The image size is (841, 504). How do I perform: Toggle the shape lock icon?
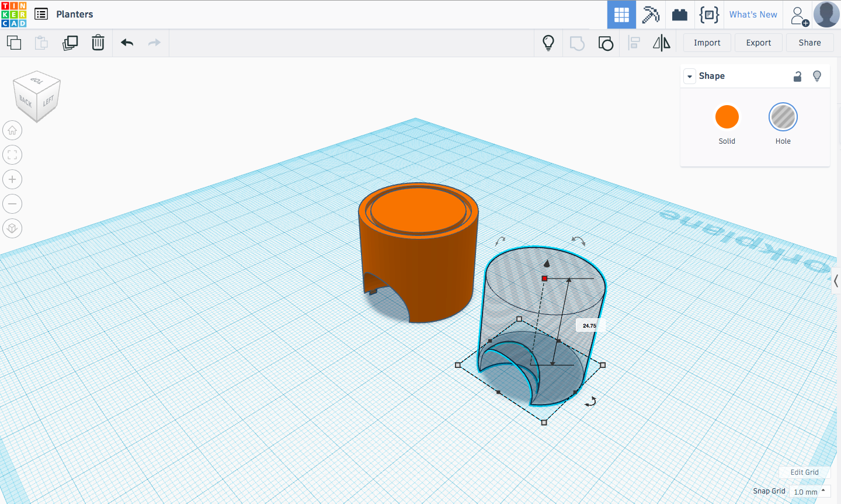pyautogui.click(x=797, y=77)
